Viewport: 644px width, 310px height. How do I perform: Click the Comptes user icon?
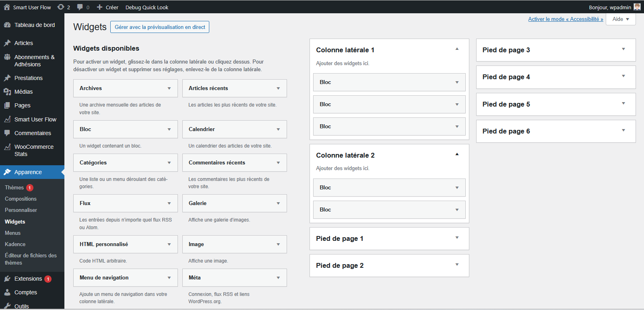pyautogui.click(x=7, y=292)
